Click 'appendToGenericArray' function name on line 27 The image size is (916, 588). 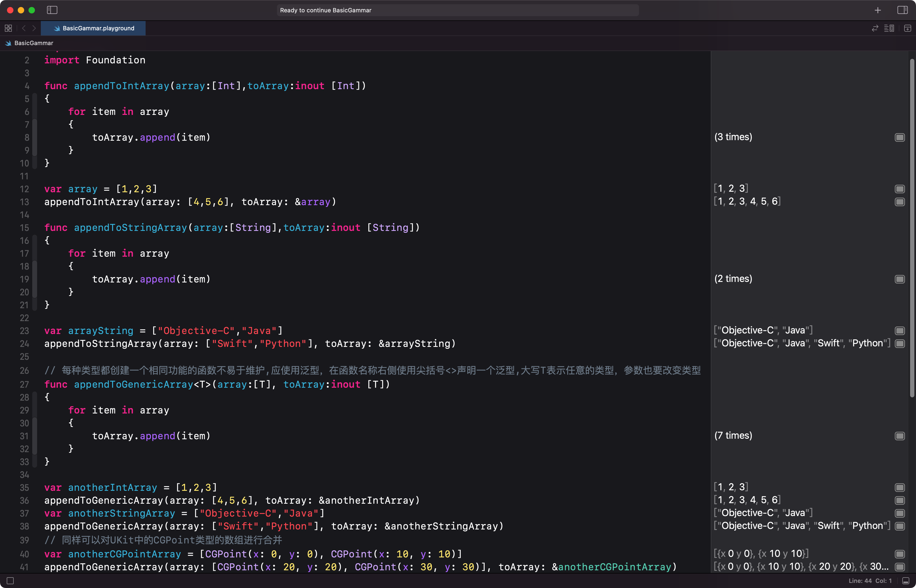point(133,384)
